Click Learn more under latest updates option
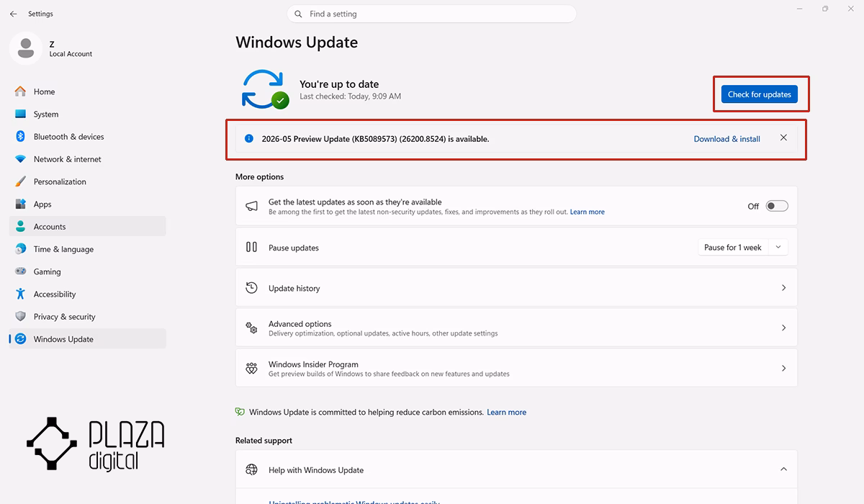 [588, 212]
